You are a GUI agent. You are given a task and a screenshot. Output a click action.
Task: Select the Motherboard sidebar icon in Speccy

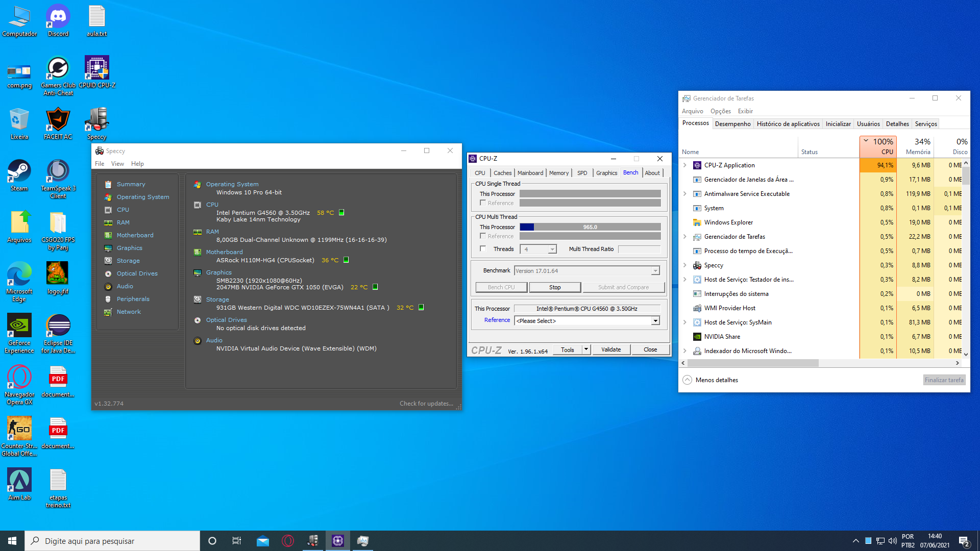point(108,235)
